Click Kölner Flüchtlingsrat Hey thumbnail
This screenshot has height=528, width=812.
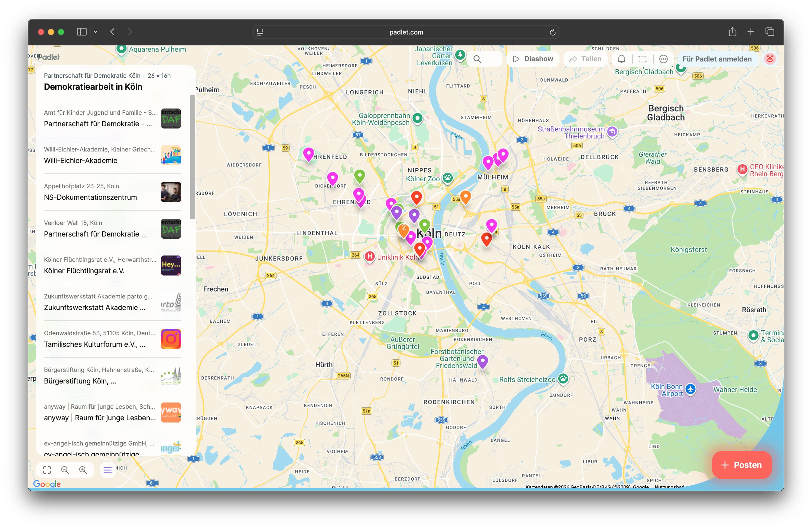click(x=171, y=265)
